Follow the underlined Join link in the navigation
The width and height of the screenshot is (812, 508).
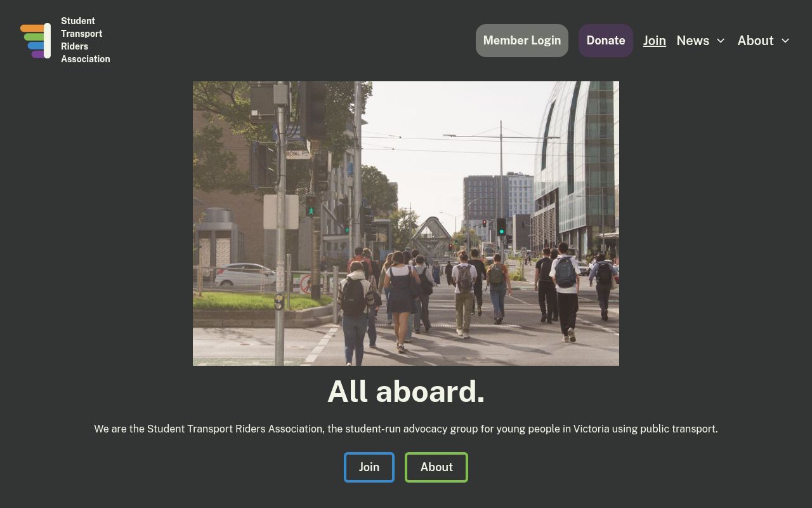point(655,41)
